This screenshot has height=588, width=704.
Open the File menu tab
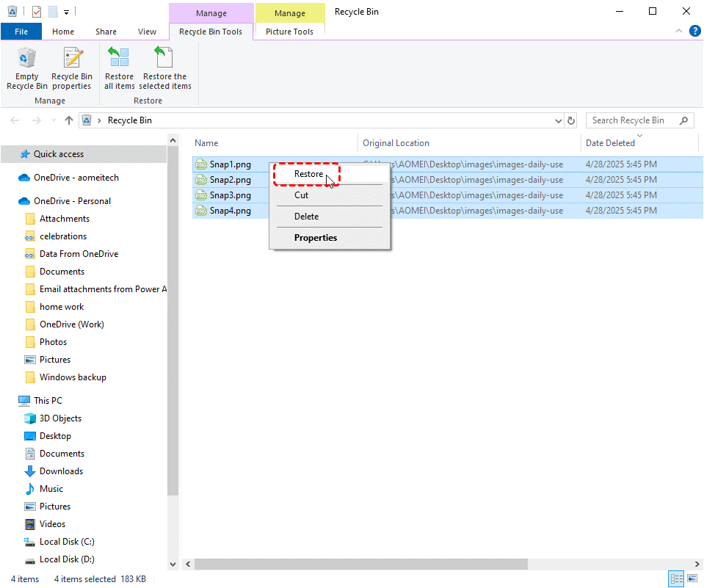(x=21, y=32)
